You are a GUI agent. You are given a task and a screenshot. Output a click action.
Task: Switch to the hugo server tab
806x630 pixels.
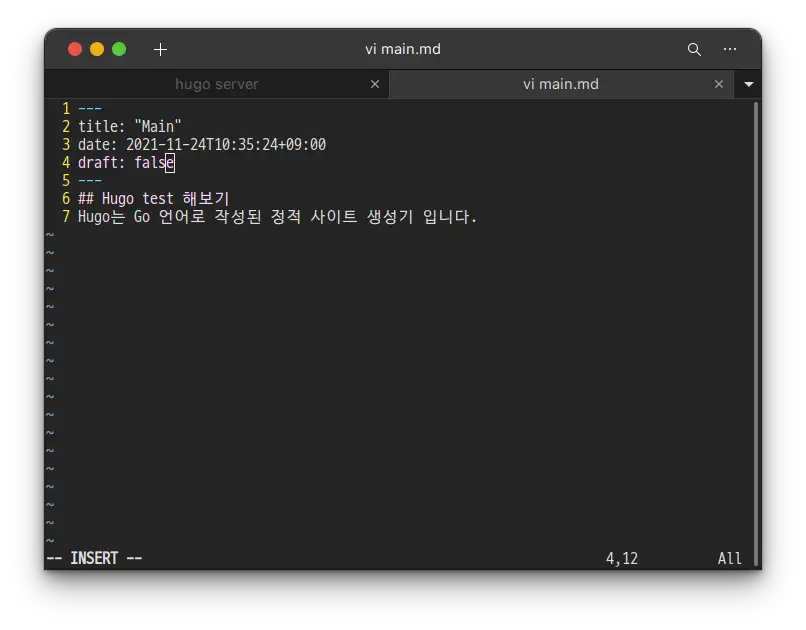[x=216, y=84]
